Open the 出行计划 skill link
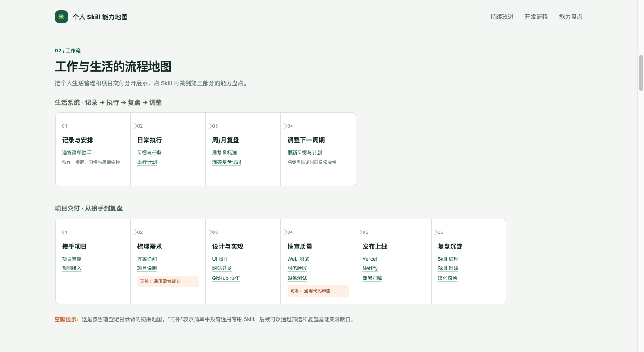 (147, 163)
